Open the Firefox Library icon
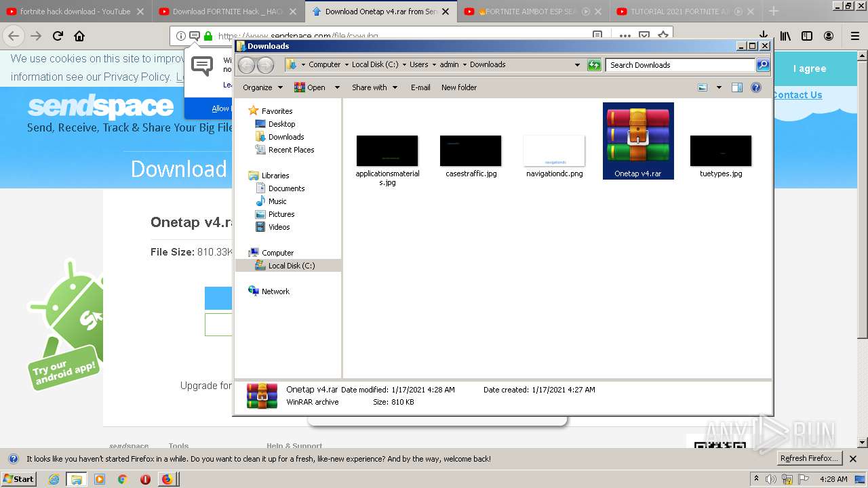This screenshot has height=488, width=868. point(785,36)
